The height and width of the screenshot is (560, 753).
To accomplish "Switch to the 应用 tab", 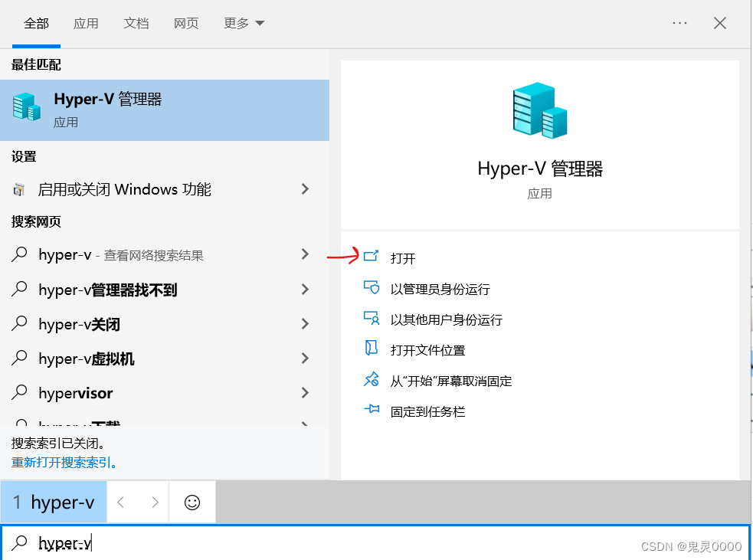I will tap(86, 23).
